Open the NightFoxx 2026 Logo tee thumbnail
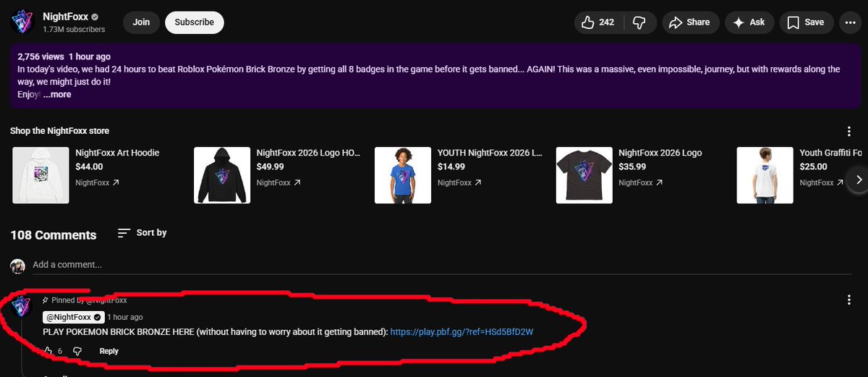The width and height of the screenshot is (868, 377). (x=584, y=175)
